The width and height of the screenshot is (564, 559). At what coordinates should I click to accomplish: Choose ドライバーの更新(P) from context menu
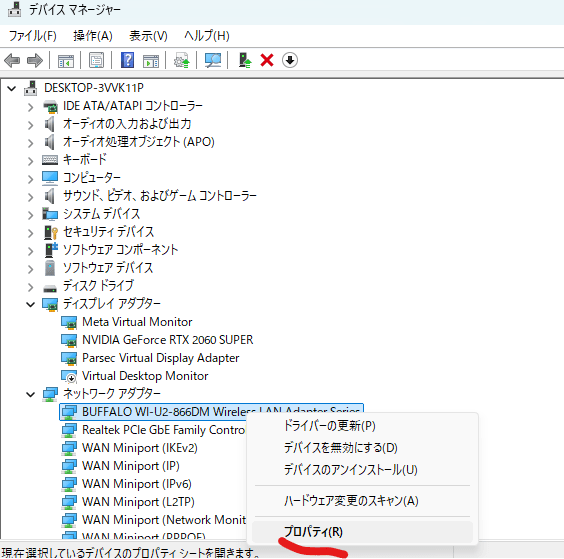pyautogui.click(x=363, y=426)
